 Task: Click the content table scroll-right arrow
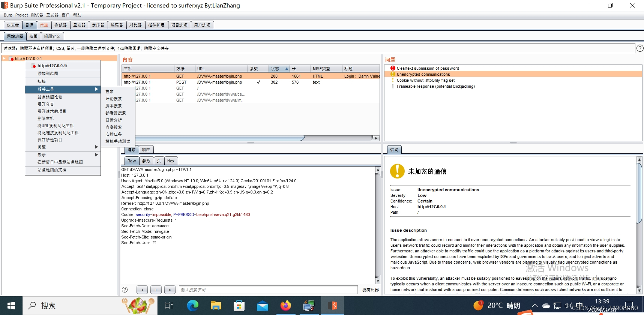(376, 138)
